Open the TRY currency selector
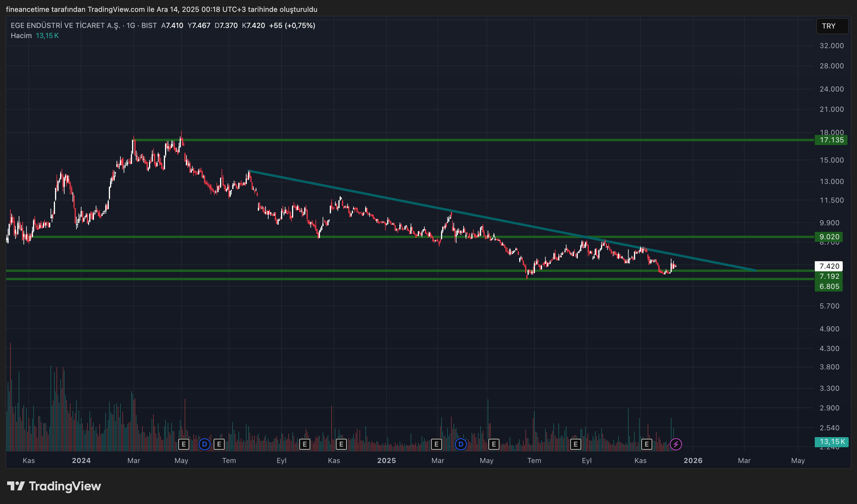The image size is (857, 504). click(832, 26)
